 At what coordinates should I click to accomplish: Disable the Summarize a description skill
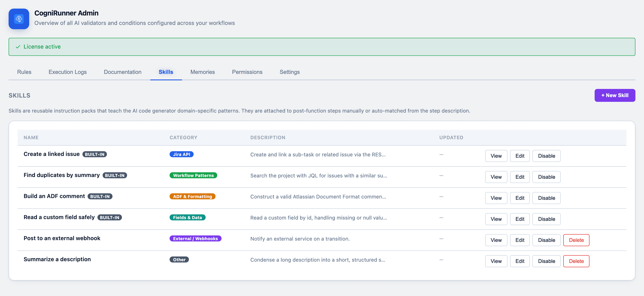coord(546,261)
